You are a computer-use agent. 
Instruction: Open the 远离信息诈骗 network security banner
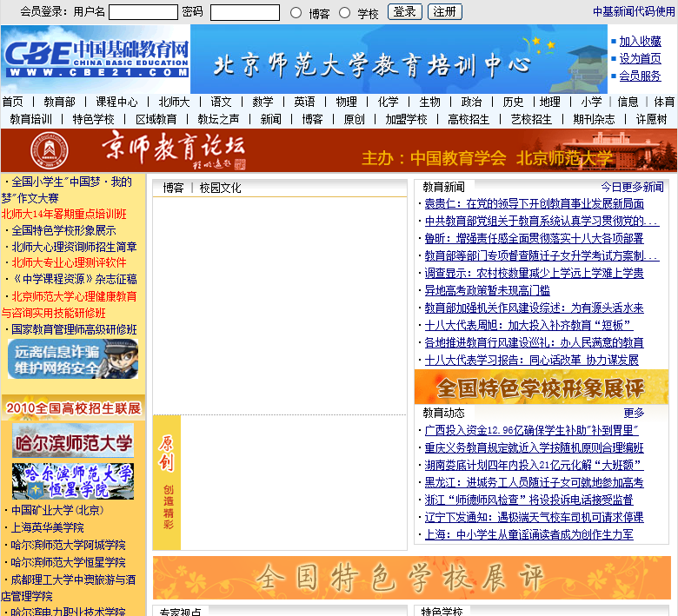click(73, 359)
